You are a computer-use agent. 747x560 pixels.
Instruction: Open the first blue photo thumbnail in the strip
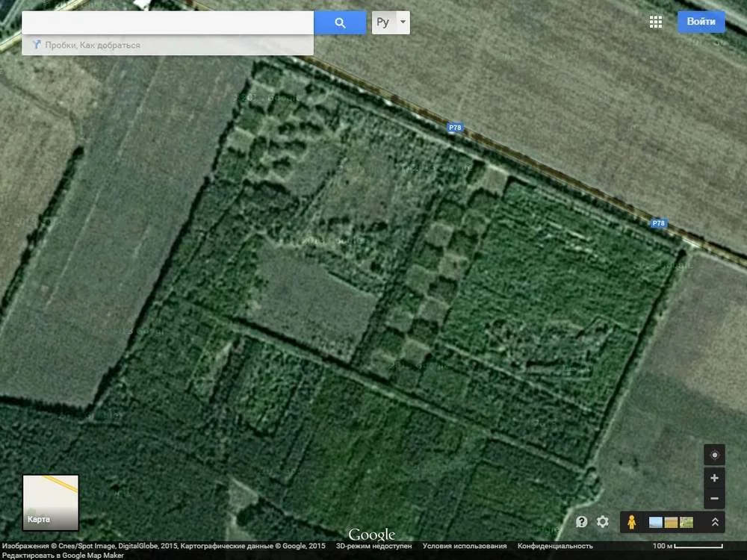(x=656, y=523)
